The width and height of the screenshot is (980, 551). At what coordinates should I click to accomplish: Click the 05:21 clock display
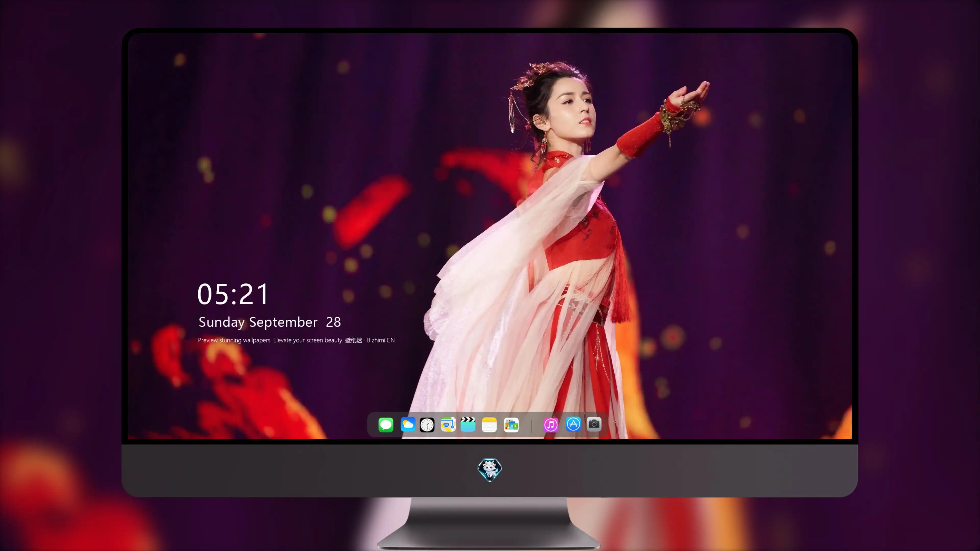coord(233,294)
